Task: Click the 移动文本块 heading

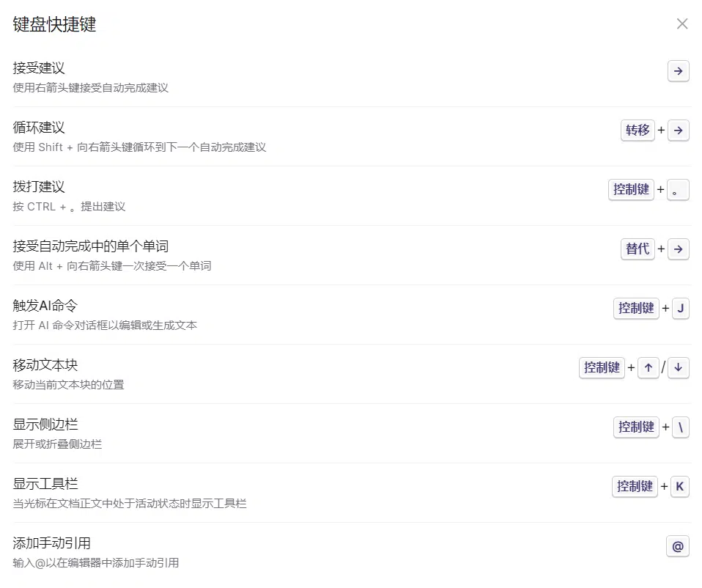Action: [x=45, y=365]
